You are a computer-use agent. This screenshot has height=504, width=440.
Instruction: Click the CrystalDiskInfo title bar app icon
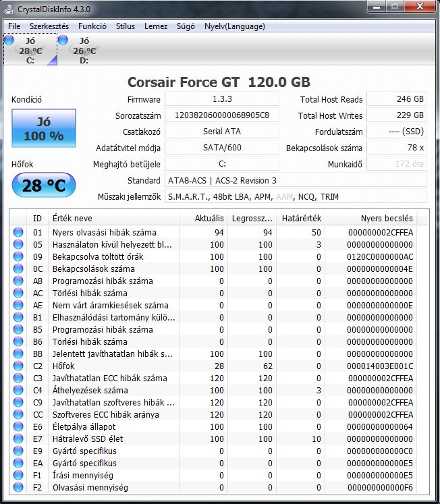9,9
